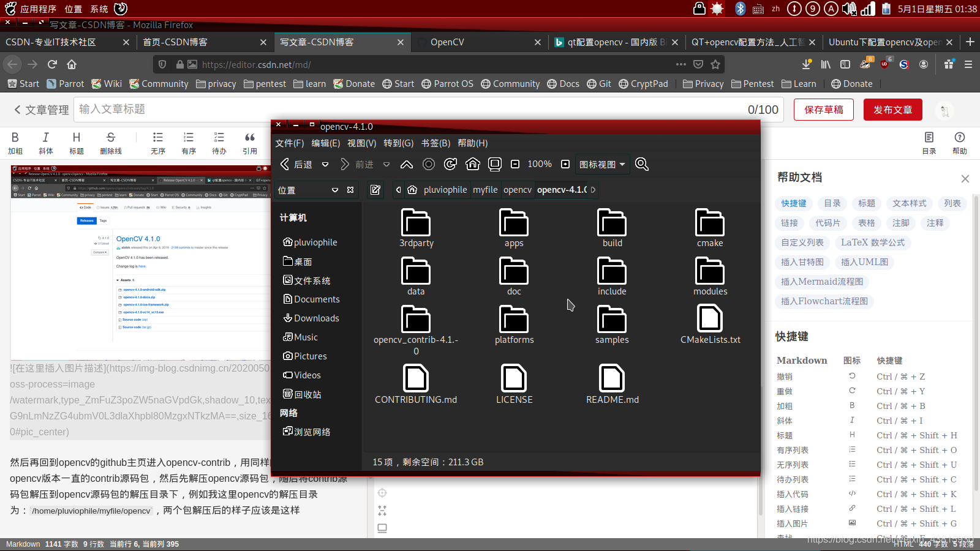Select the README.md file
Viewport: 980px width, 551px height.
point(612,384)
